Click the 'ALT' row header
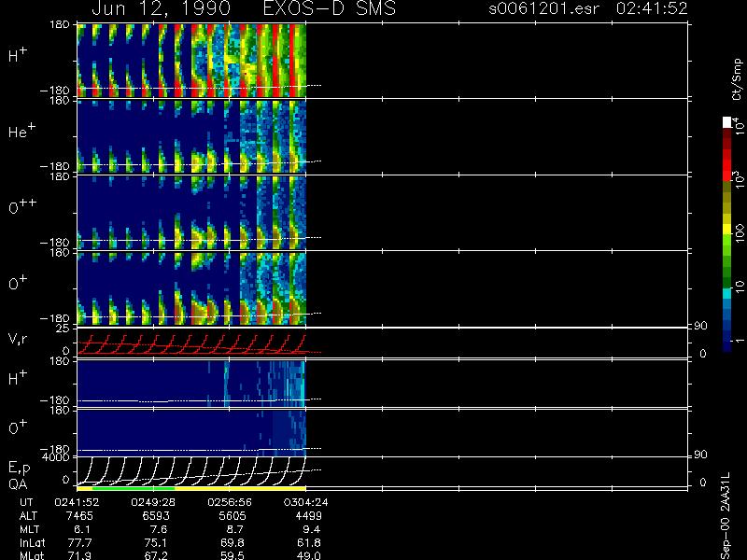The height and width of the screenshot is (560, 747). (x=28, y=516)
